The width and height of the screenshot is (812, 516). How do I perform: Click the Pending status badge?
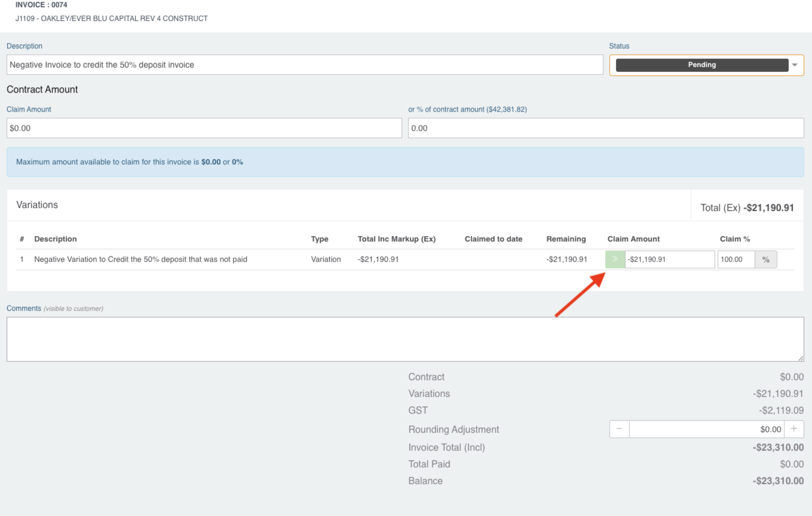point(702,65)
